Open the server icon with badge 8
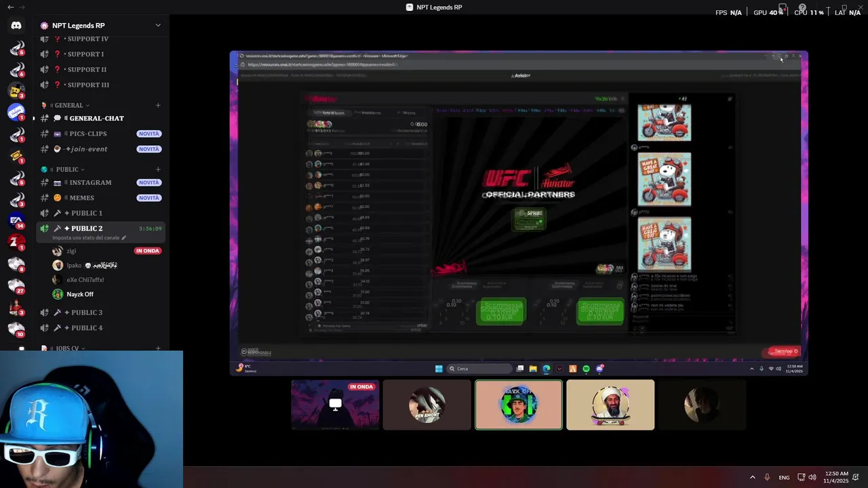 point(16,264)
